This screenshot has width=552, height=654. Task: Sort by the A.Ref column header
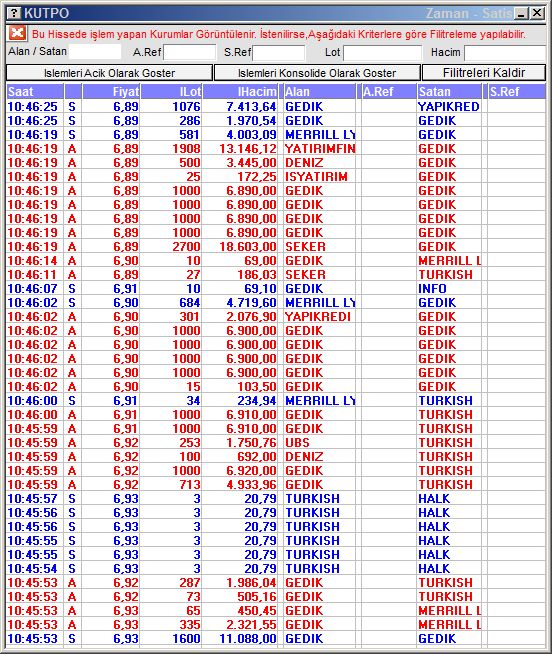389,91
